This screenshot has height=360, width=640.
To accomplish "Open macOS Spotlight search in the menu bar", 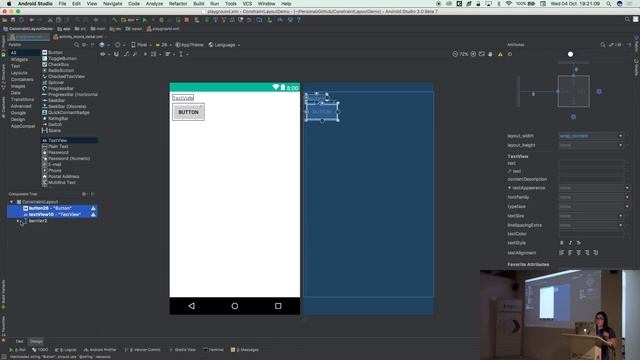I will click(x=608, y=4).
